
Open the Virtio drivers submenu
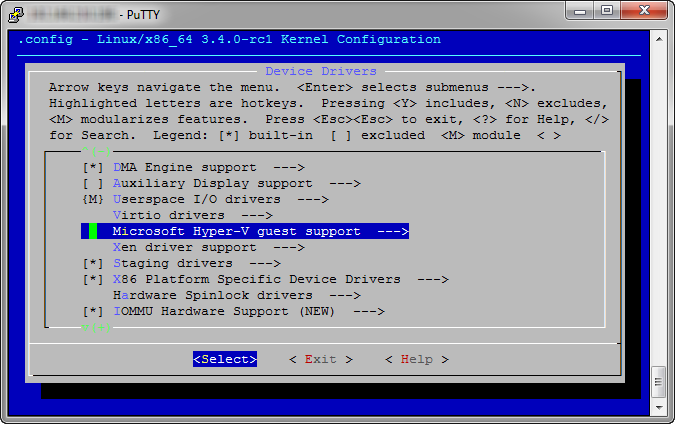tap(178, 216)
